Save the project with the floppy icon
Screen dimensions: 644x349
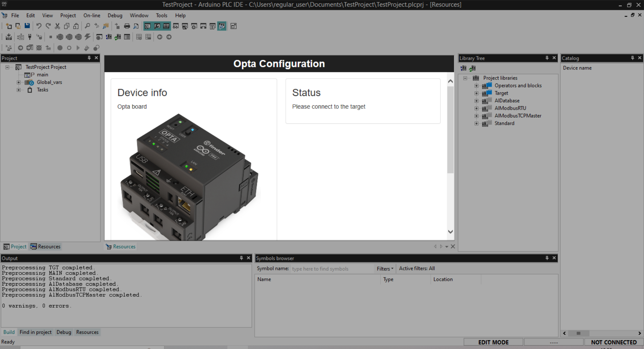point(27,26)
